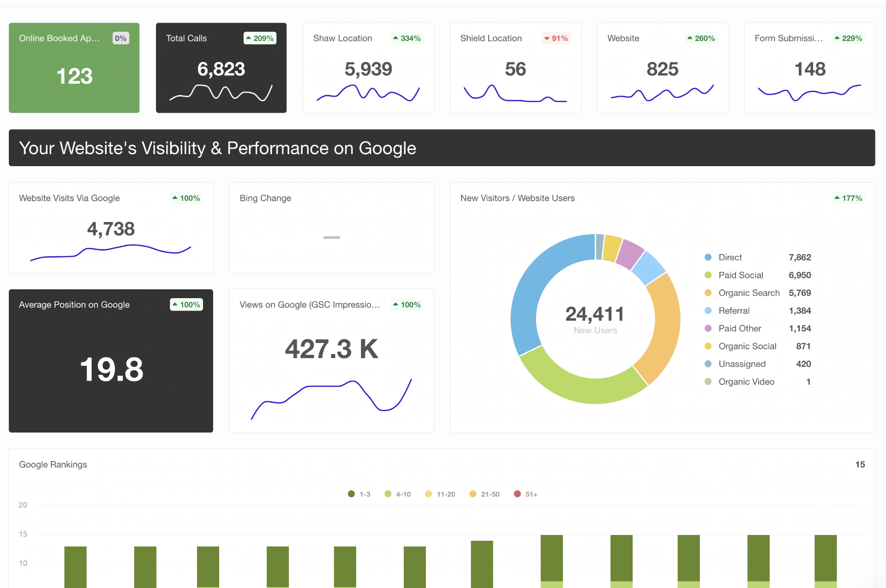Click the 4,738 visits value
Viewport: 886px width, 588px height.
(x=111, y=229)
